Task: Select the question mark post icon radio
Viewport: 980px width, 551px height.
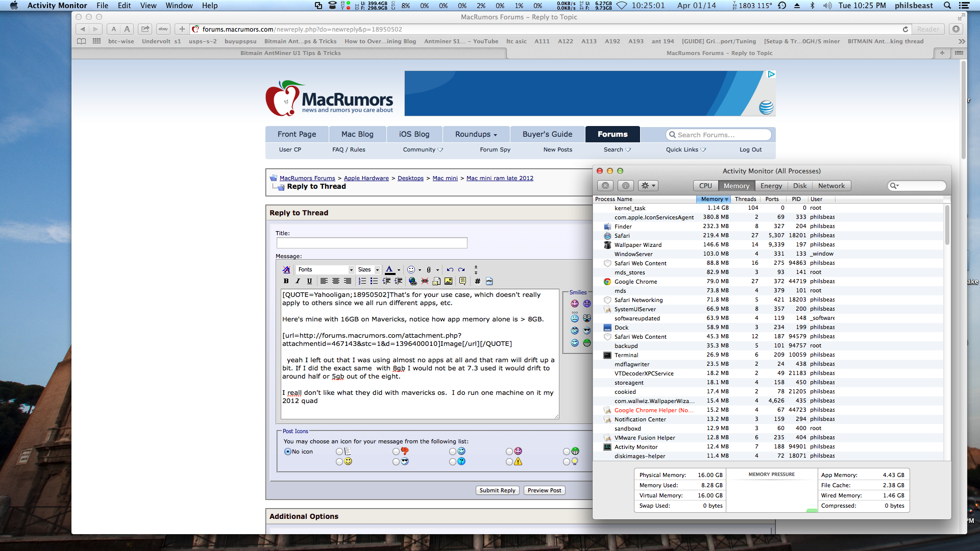Action: coord(453,462)
